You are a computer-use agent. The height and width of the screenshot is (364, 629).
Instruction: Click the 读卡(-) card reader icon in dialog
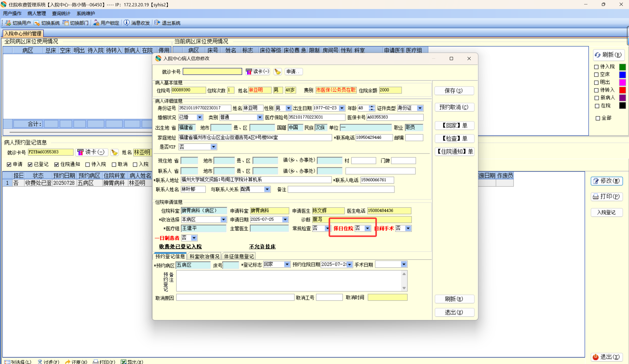(249, 72)
